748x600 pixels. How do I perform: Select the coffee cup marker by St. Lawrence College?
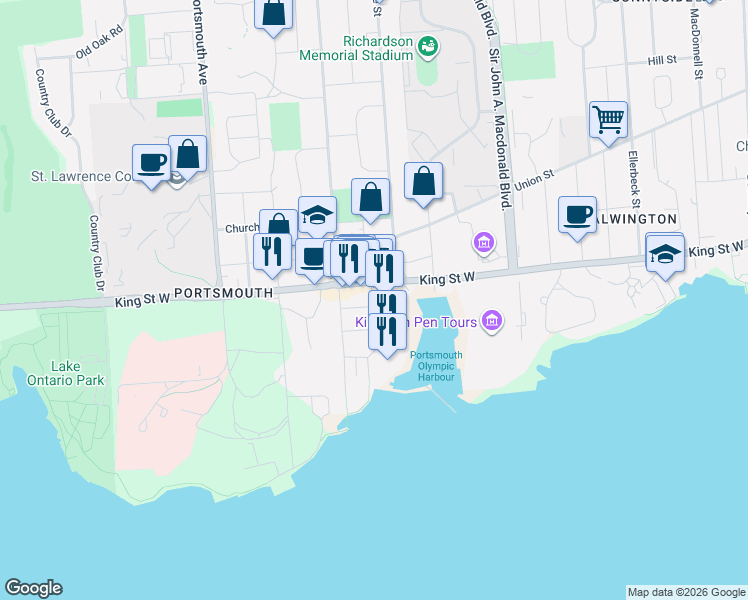click(x=151, y=164)
